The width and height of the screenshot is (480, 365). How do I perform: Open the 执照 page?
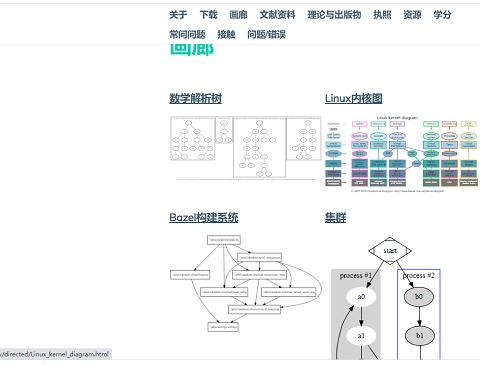pyautogui.click(x=382, y=15)
